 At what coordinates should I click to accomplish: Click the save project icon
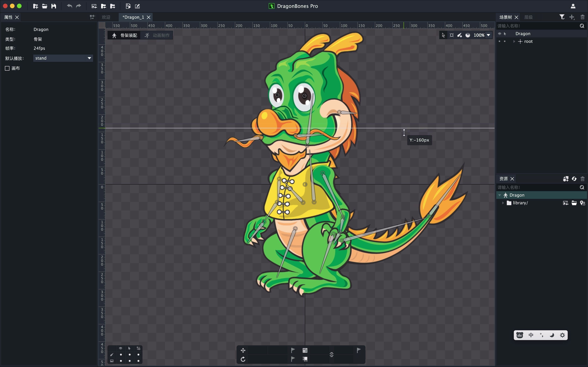[54, 6]
